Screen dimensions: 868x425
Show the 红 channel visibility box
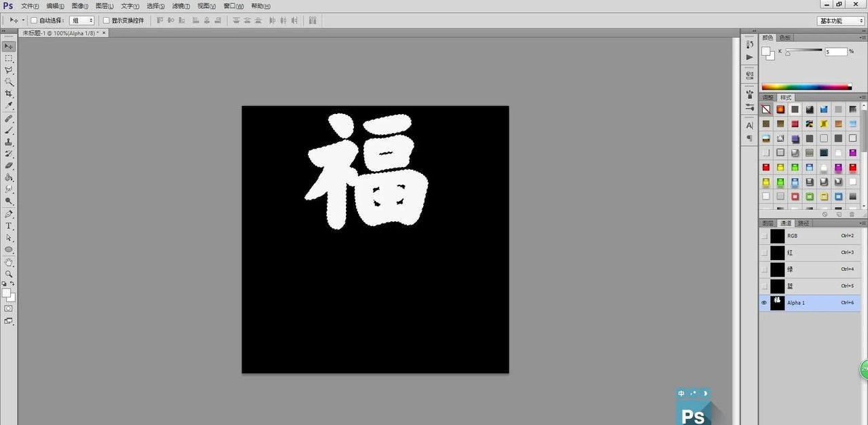[764, 253]
